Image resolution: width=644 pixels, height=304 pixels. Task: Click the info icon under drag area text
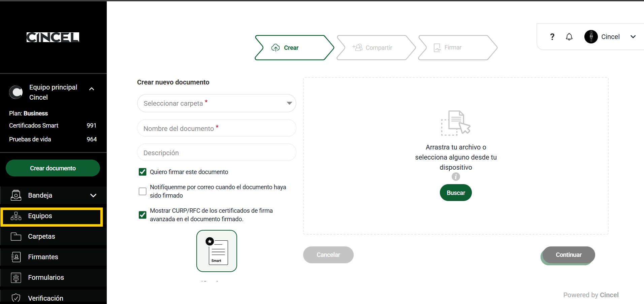[456, 177]
